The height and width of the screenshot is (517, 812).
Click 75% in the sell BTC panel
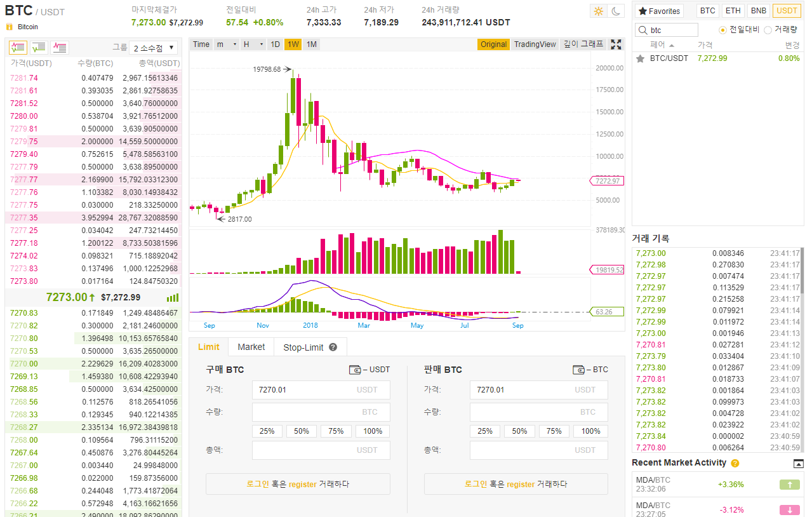554,431
